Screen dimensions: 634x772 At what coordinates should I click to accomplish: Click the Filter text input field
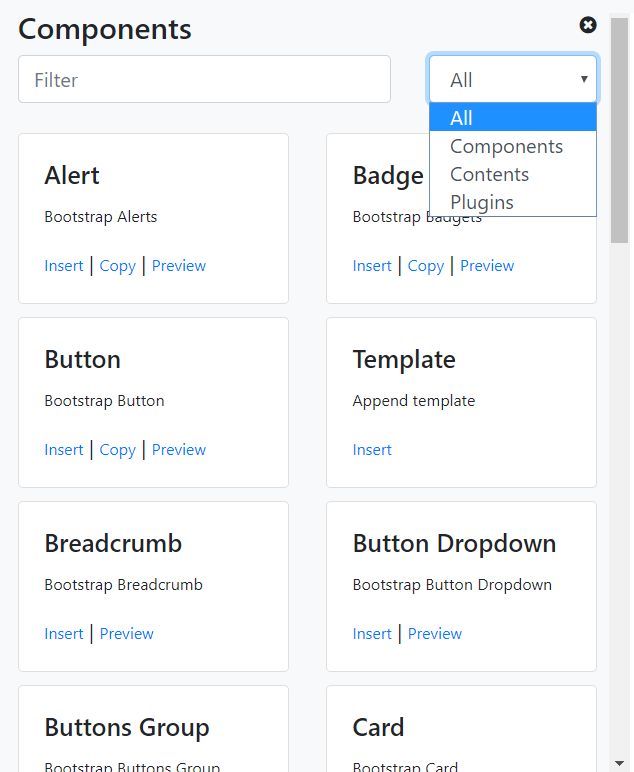pos(204,79)
